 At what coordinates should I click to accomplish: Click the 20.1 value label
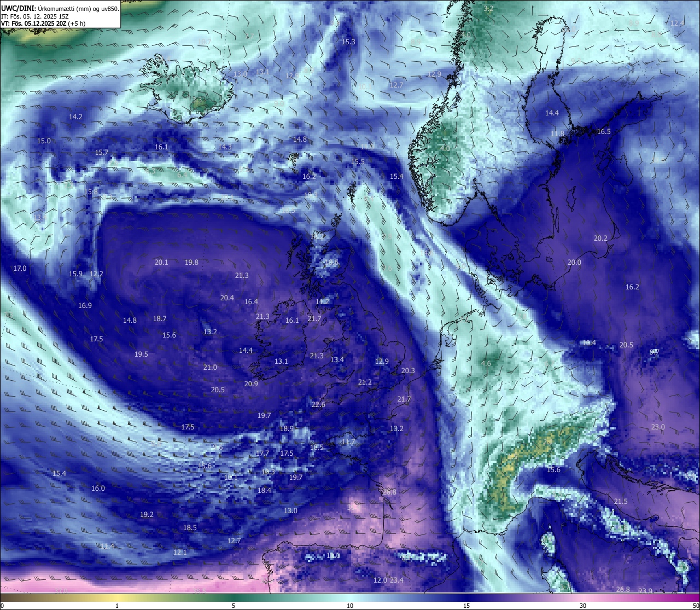(x=161, y=263)
